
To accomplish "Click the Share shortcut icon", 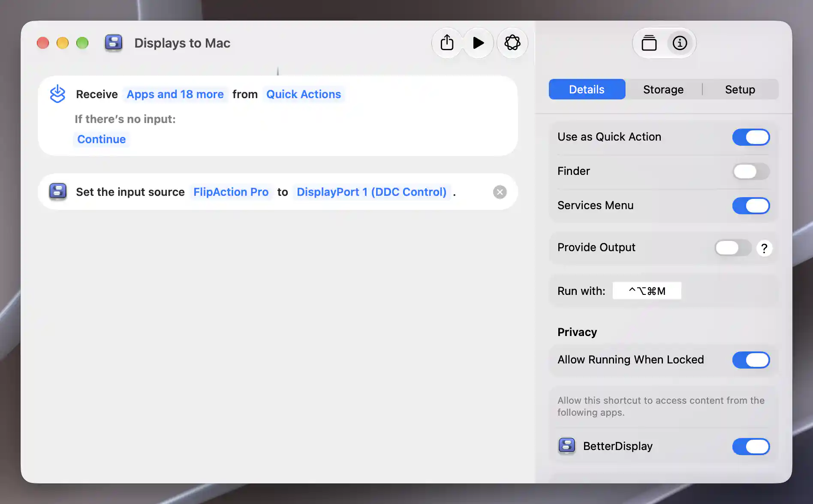I will 447,43.
